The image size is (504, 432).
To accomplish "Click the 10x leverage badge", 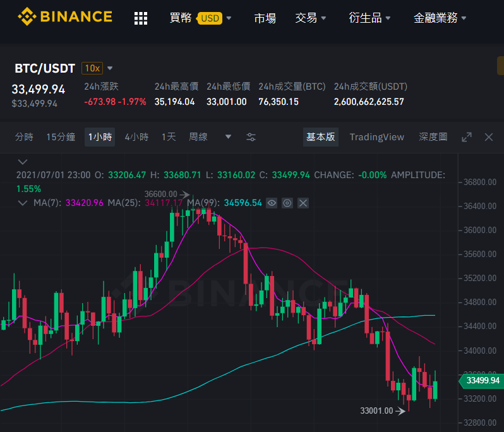I will (x=92, y=68).
